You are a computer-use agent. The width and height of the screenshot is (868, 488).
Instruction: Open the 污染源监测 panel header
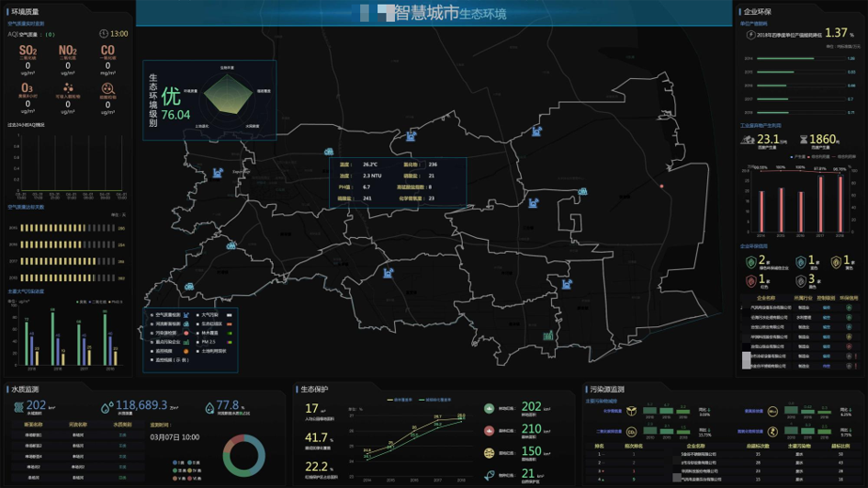[x=607, y=389]
